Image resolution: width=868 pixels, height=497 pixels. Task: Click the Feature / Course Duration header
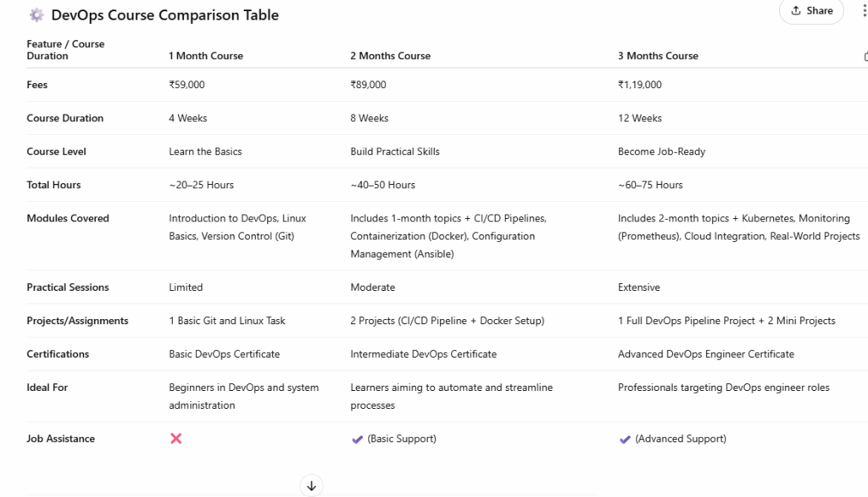65,49
